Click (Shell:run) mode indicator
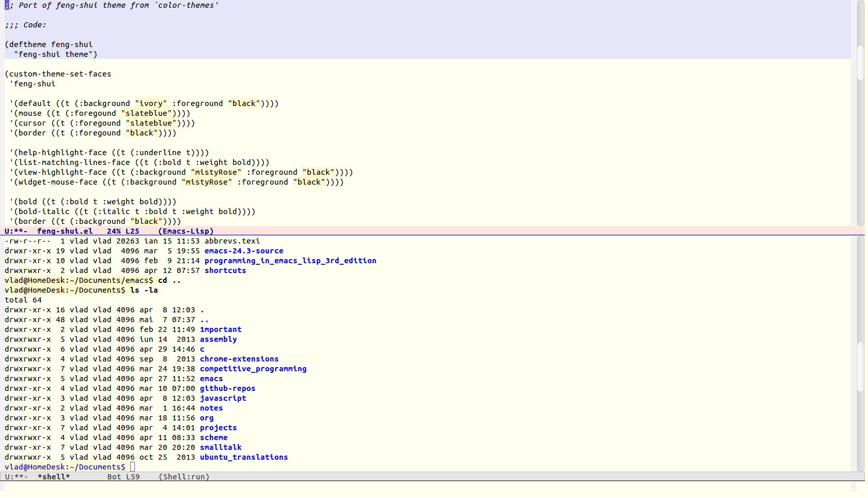Viewport: 868px width, 498px height. pos(184,477)
